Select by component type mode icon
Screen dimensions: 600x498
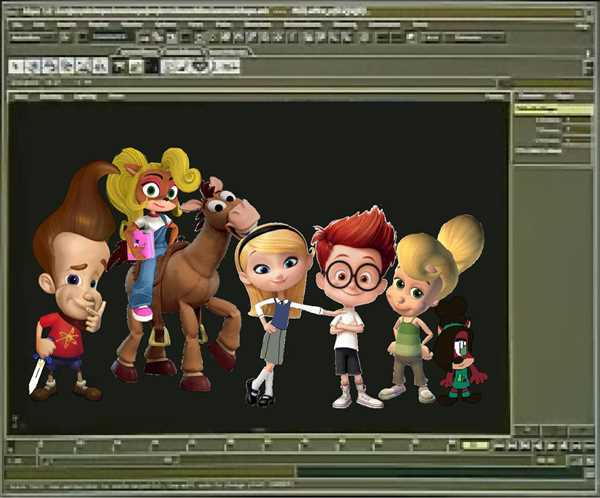pos(171,37)
